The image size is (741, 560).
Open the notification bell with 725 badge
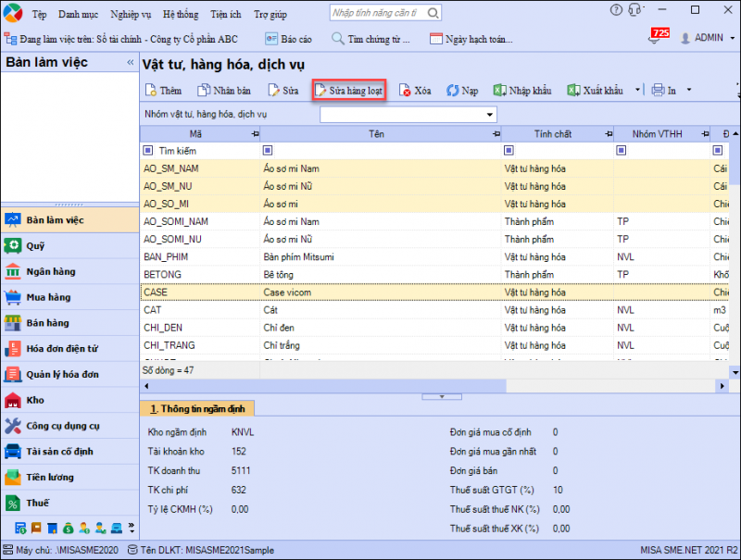[x=655, y=38]
